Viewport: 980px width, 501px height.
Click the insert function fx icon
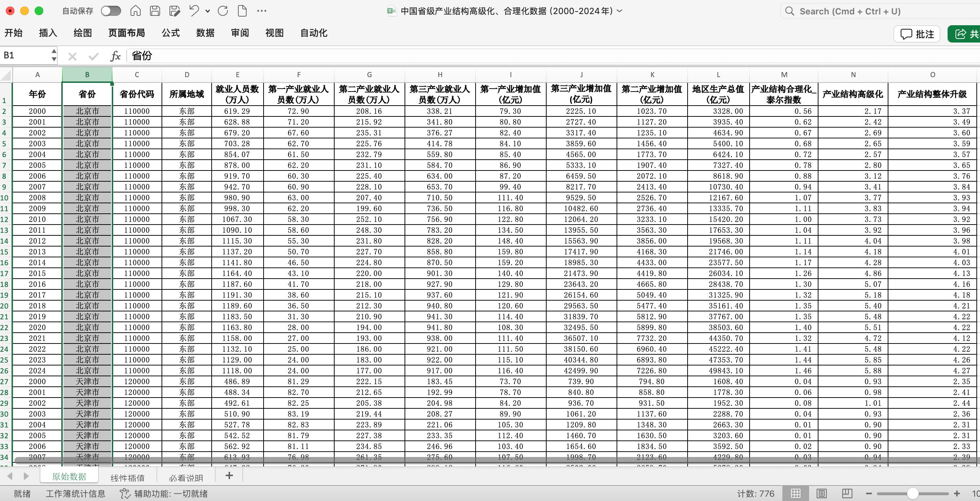115,56
